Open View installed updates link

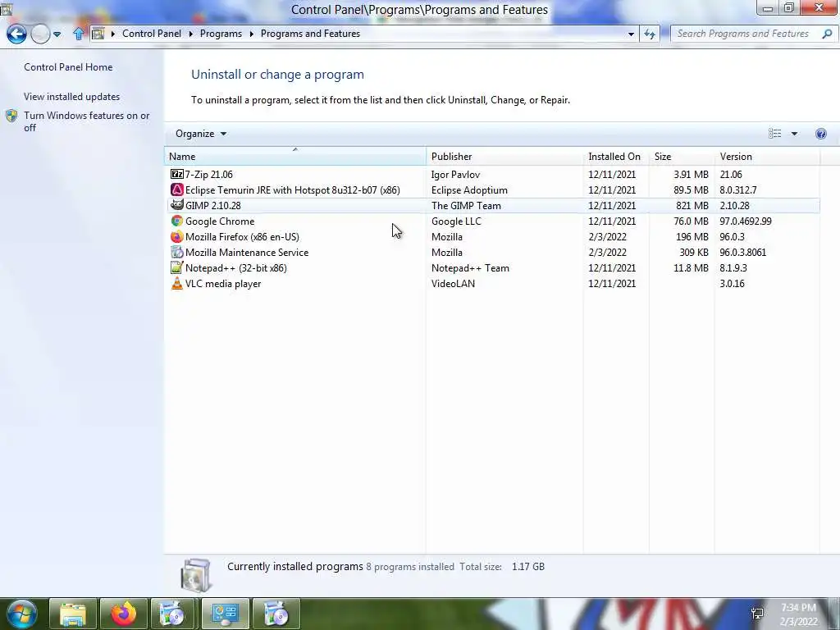tap(72, 97)
